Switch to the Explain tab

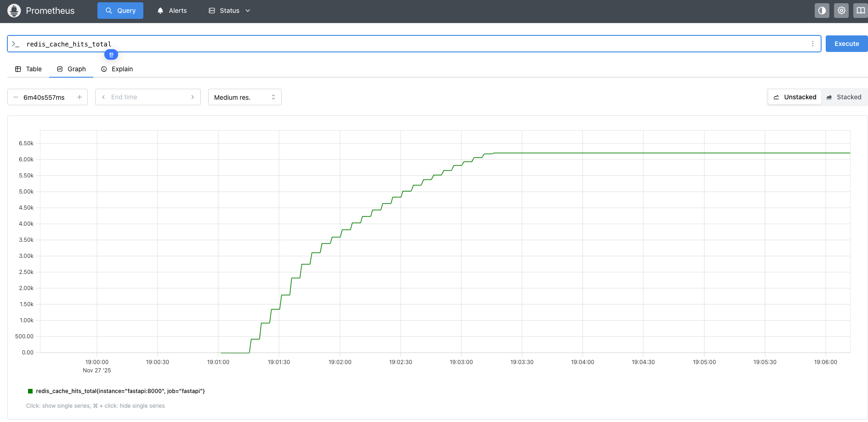click(x=117, y=69)
